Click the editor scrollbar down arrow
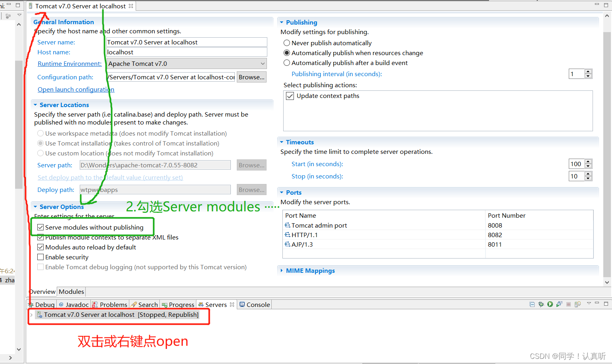The height and width of the screenshot is (364, 612). 607,282
